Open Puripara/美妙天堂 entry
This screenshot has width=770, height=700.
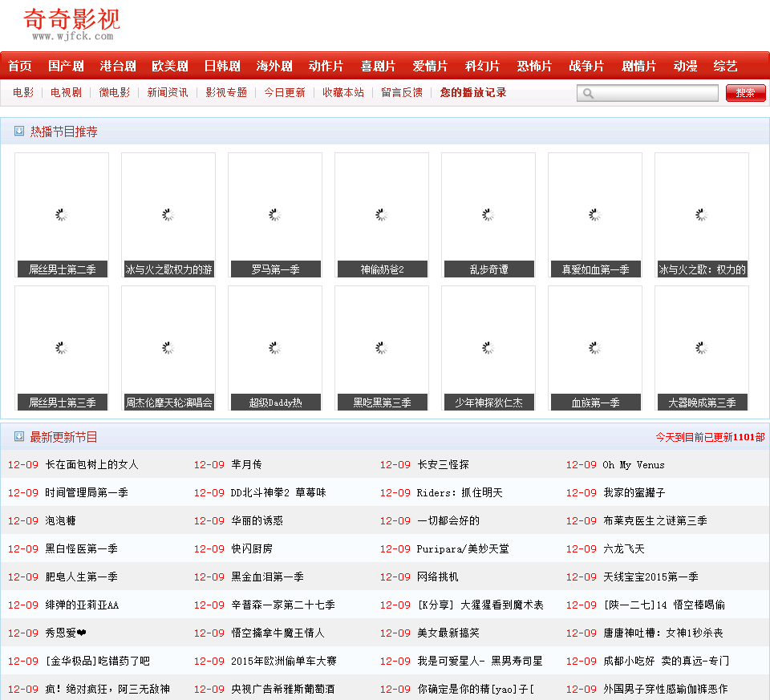[463, 548]
